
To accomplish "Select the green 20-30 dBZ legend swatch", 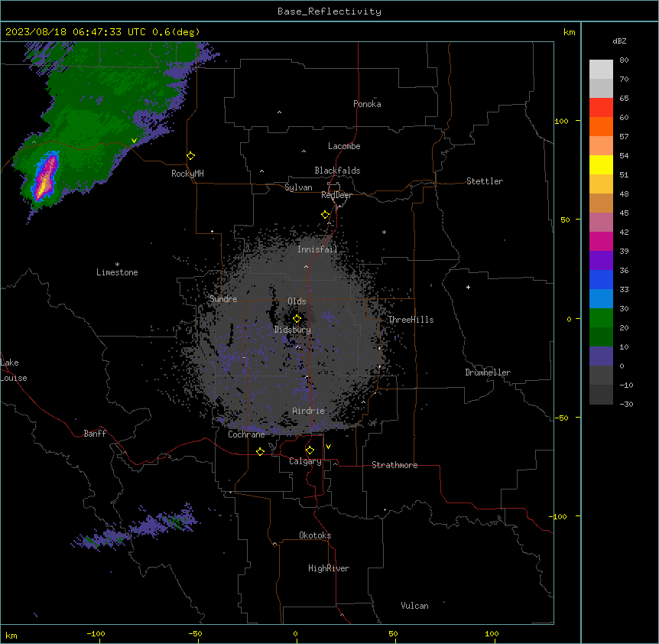I will click(x=601, y=318).
